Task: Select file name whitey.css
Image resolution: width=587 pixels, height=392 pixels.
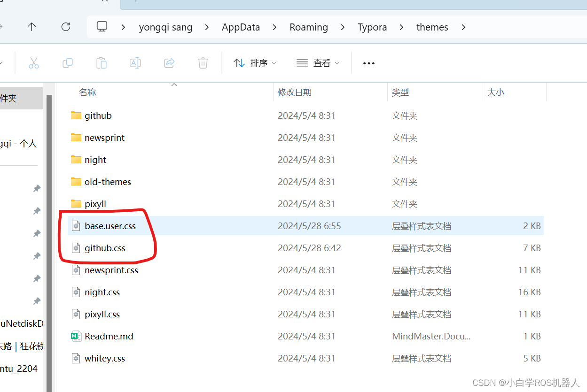Action: pos(105,358)
